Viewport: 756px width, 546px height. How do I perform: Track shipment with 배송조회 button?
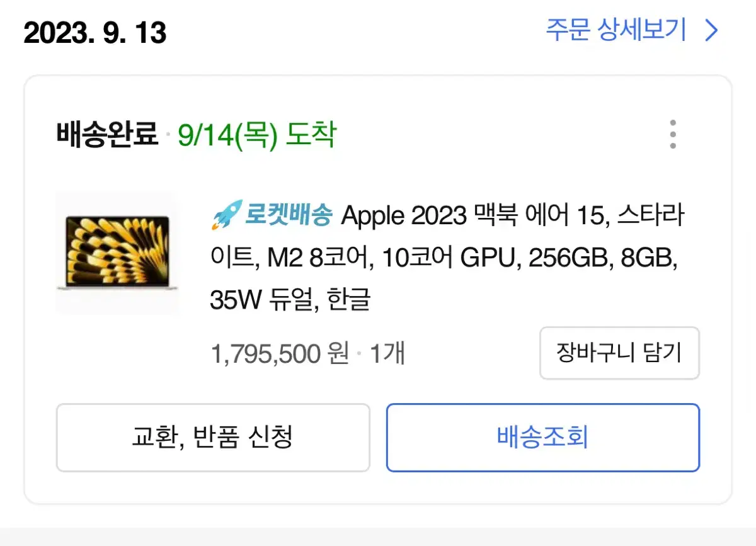click(543, 437)
